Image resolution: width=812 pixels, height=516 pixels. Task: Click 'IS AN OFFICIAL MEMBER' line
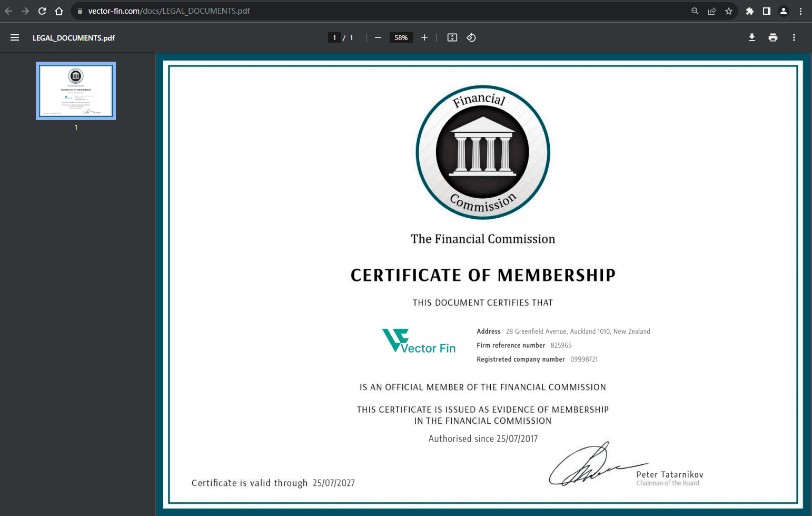[483, 387]
